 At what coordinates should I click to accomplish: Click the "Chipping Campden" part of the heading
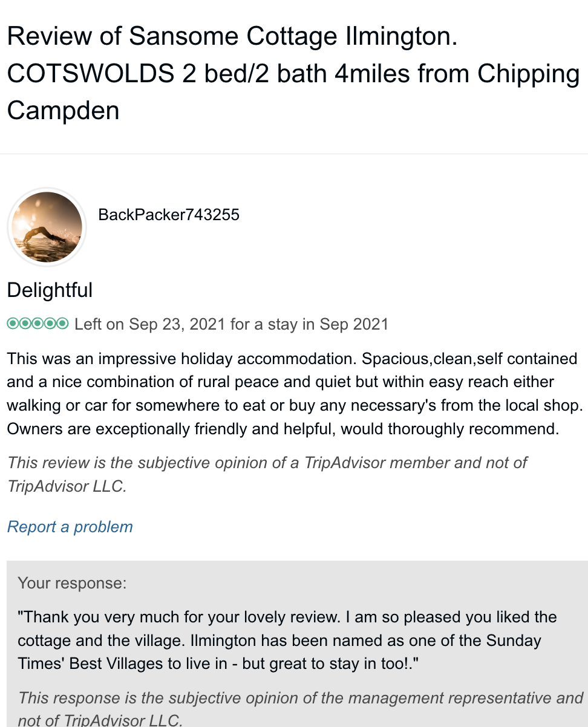tap(528, 74)
